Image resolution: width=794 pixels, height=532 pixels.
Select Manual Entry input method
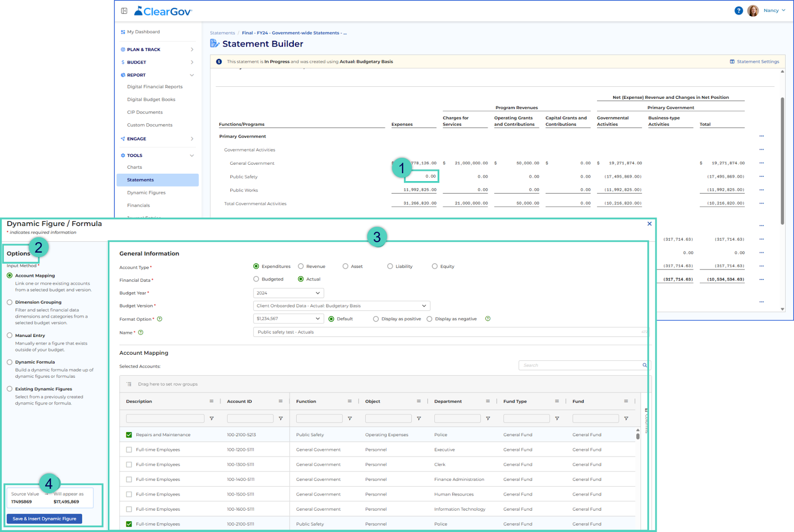click(9, 335)
